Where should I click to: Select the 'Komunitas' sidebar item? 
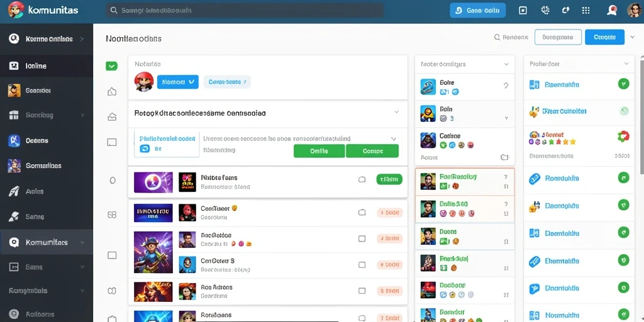pyautogui.click(x=47, y=242)
